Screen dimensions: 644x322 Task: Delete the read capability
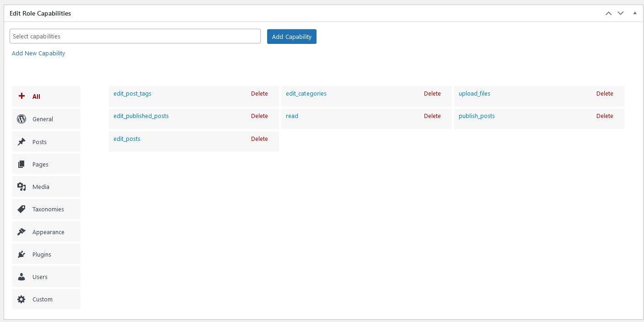click(x=432, y=116)
